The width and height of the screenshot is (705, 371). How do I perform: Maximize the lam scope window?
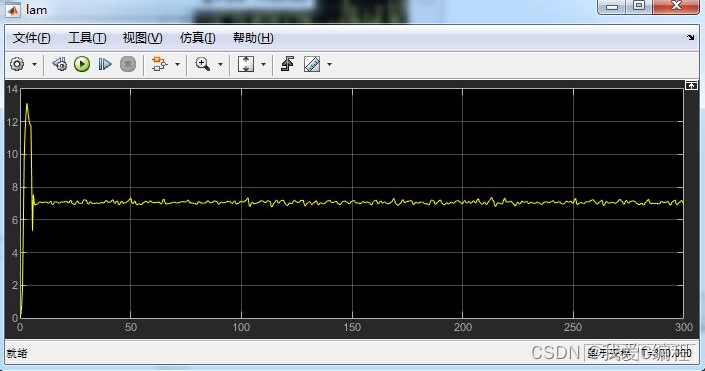coord(639,6)
